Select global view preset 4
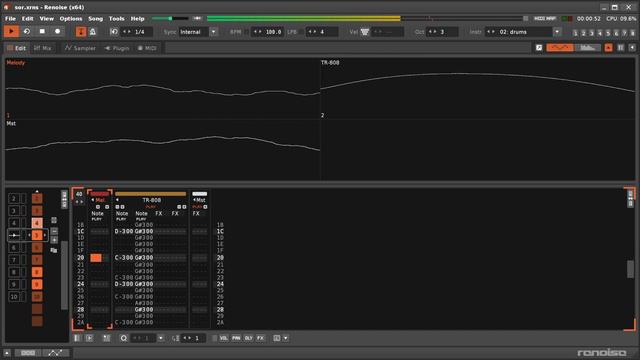This screenshot has height=360, width=640. 600,33
